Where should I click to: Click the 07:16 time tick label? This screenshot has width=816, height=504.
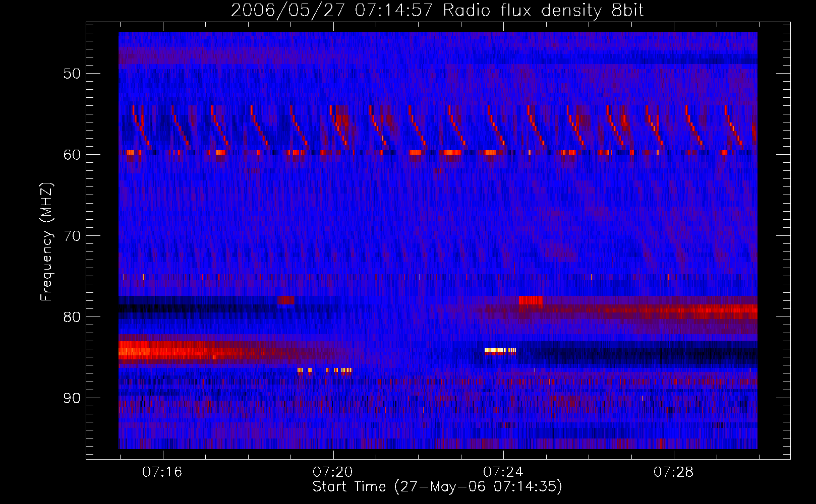pos(162,472)
